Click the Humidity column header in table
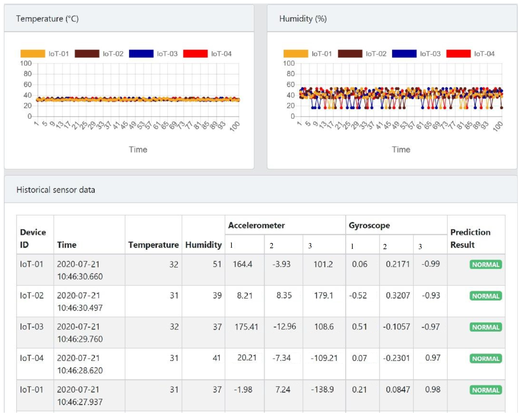525x420 pixels. click(x=203, y=244)
